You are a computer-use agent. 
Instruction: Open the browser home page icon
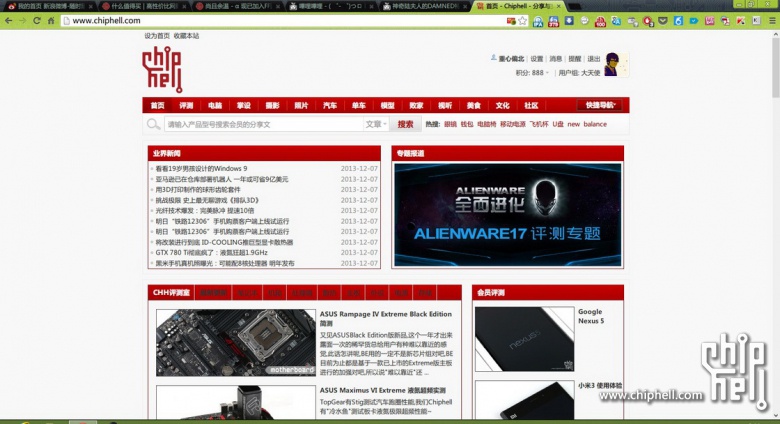click(51, 21)
